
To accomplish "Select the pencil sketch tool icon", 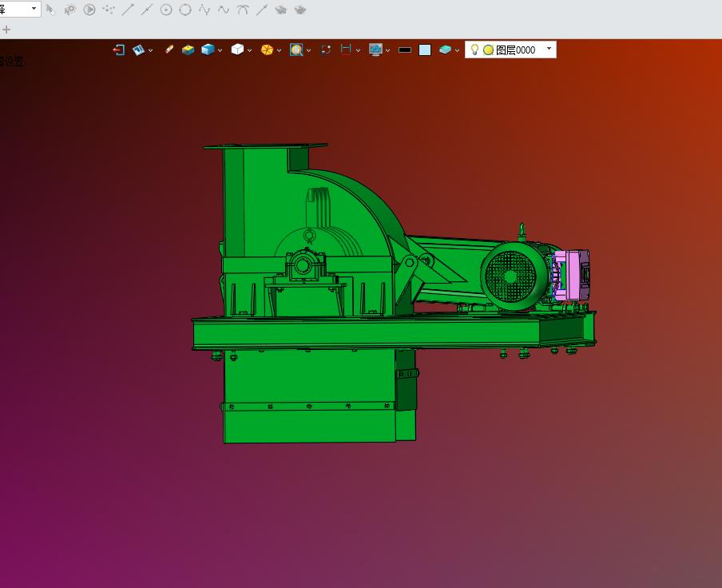I will [169, 50].
